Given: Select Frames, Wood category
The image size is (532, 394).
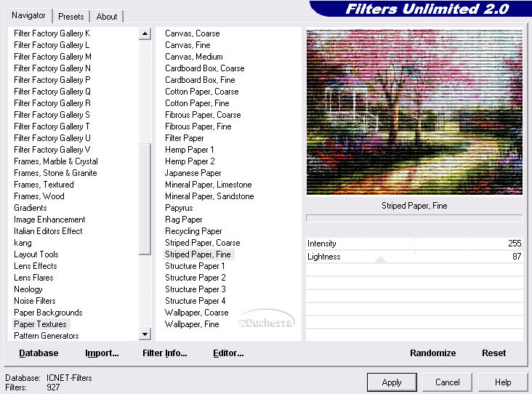Looking at the screenshot, I should pyautogui.click(x=39, y=196).
